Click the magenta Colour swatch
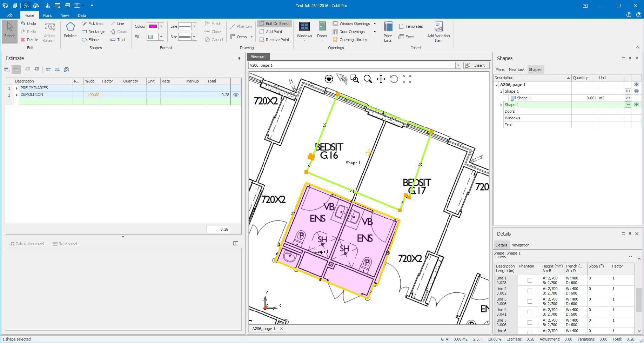The height and width of the screenshot is (343, 644). 153,26
